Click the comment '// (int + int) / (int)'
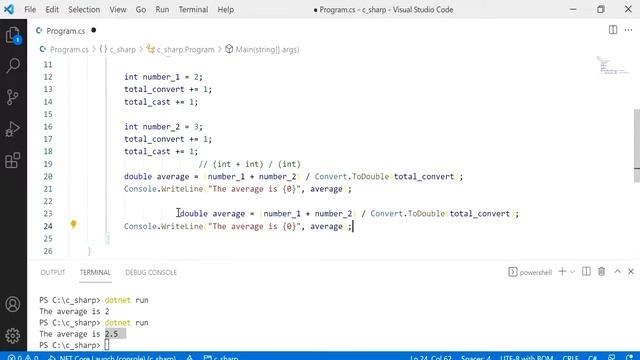 coord(249,164)
